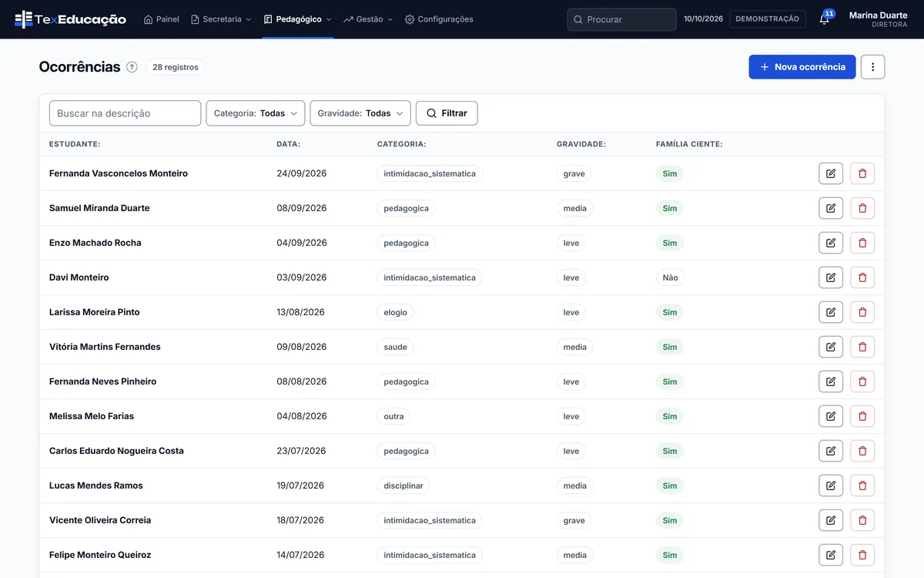Open Configurações in the navbar
The image size is (924, 578).
[439, 19]
